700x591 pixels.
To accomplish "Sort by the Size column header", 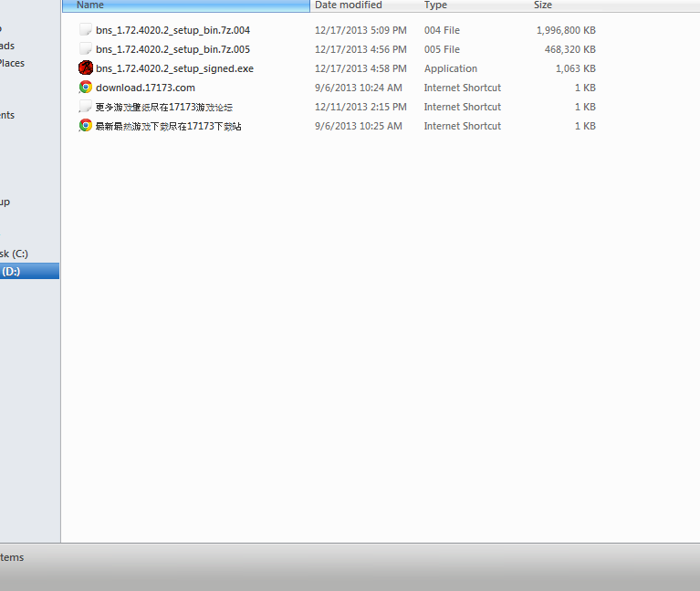I will click(x=543, y=5).
